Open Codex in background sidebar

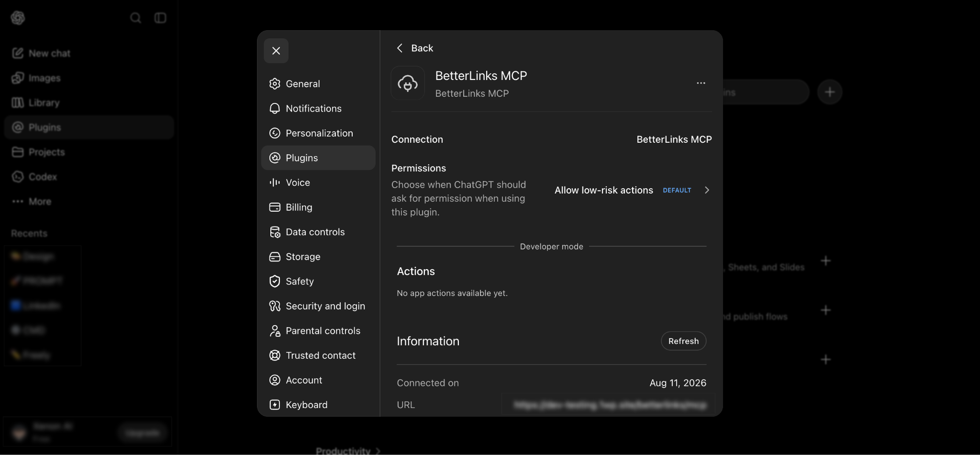pos(89,177)
